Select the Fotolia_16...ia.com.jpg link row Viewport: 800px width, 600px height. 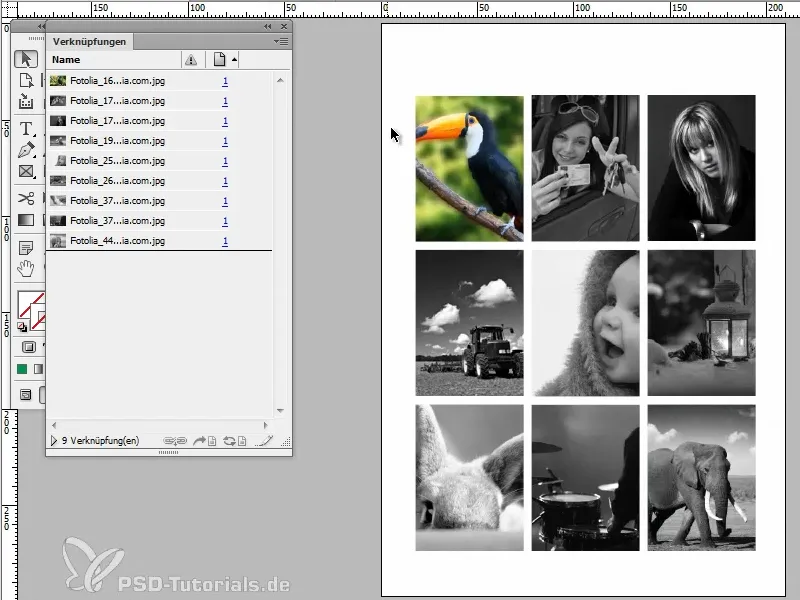(x=160, y=81)
